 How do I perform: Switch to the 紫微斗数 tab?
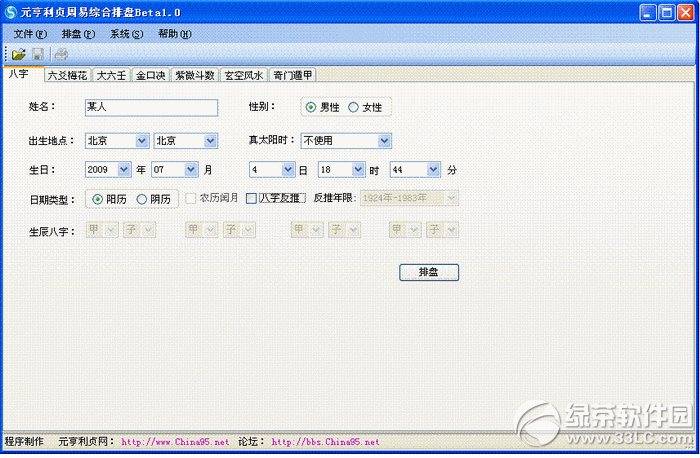coord(195,75)
